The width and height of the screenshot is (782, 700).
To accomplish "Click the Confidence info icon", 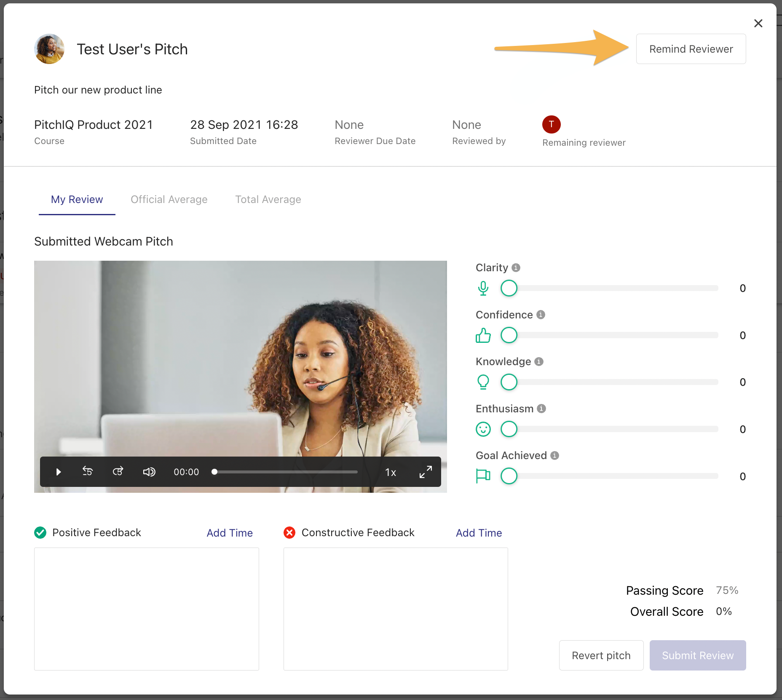I will click(541, 315).
